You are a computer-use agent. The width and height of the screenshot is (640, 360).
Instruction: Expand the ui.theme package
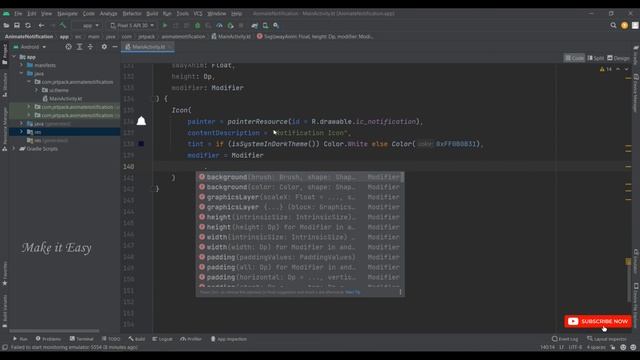(36, 90)
